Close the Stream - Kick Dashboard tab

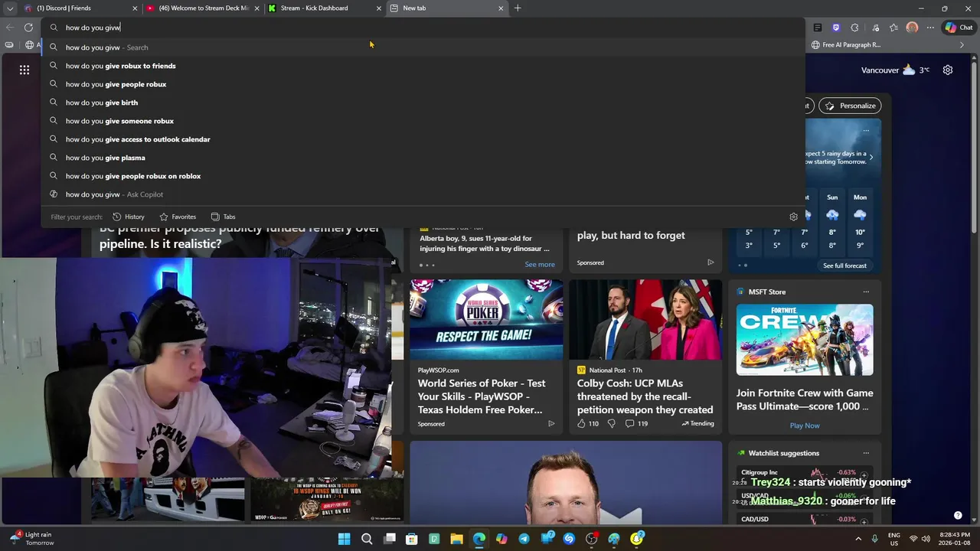[x=379, y=8]
